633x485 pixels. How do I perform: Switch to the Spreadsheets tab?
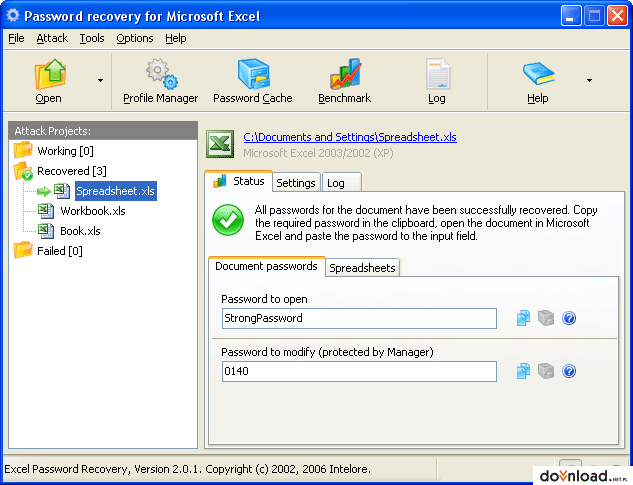362,268
